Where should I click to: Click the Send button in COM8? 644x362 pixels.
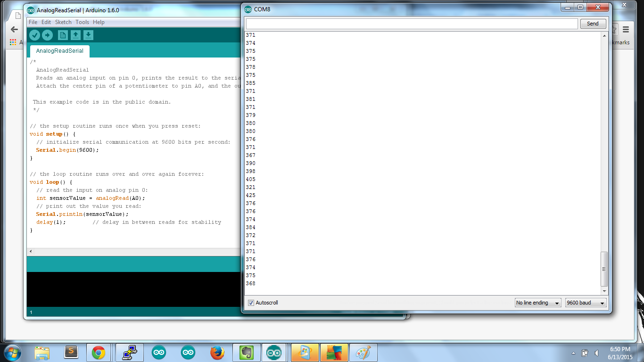point(593,24)
